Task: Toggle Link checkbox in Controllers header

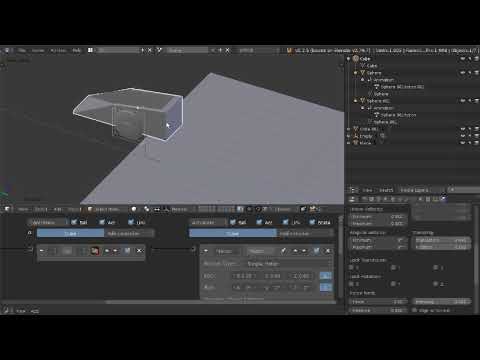Action: [x=131, y=222]
